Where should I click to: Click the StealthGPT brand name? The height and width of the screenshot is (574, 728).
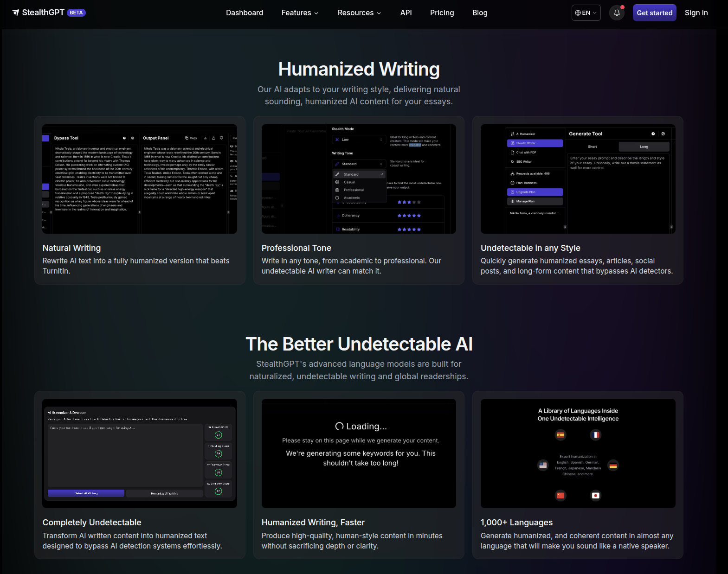pyautogui.click(x=43, y=13)
